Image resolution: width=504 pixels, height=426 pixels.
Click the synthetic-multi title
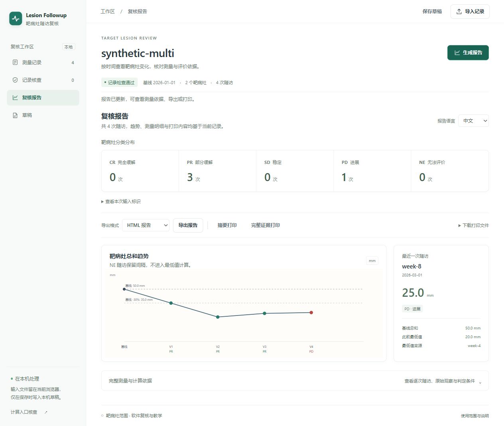click(138, 53)
